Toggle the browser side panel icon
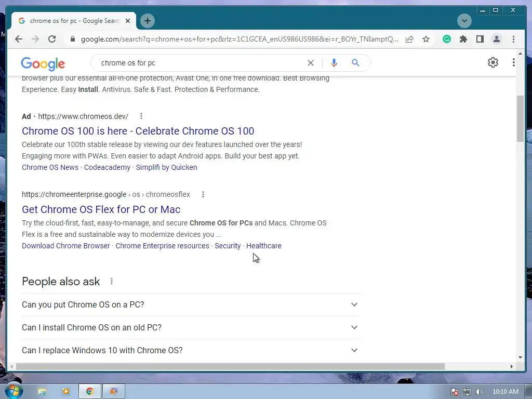532x399 pixels. [x=480, y=39]
